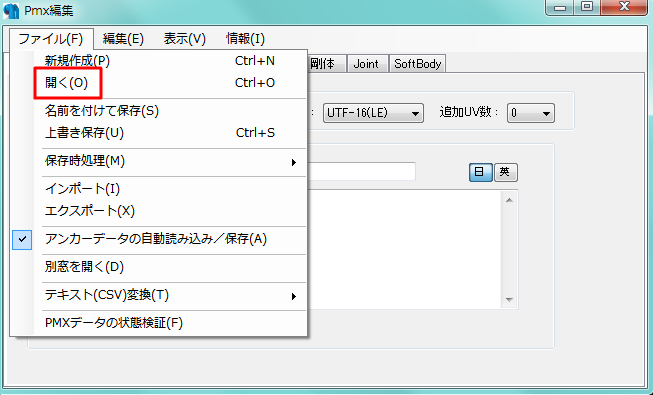Screen dimensions: 653x395
Task: Click the comment scrollbar up arrow
Action: click(x=509, y=200)
